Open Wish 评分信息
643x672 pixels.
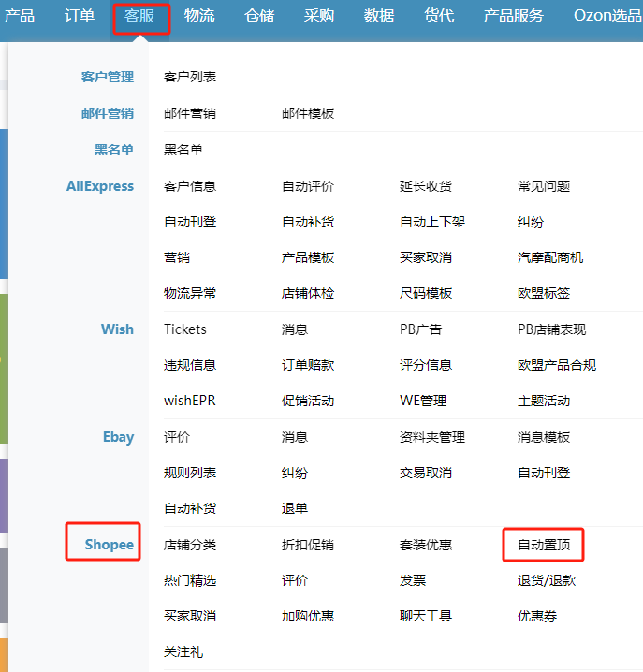[426, 365]
